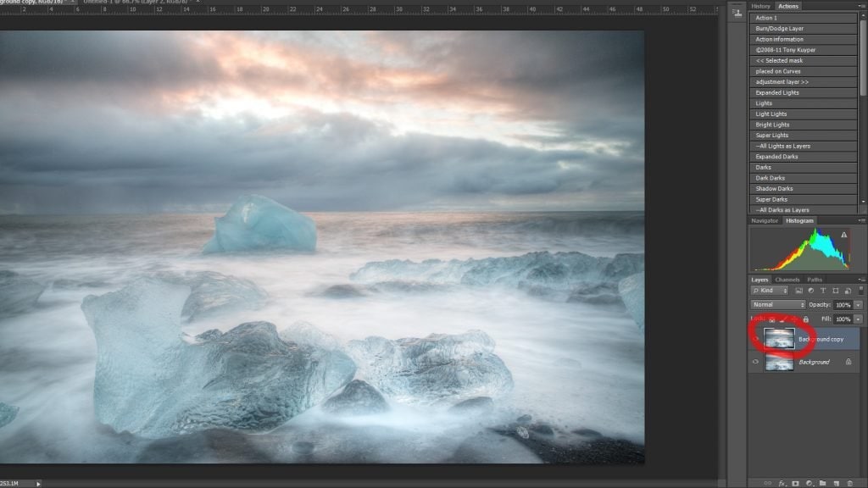Filter layers by shape layers icon
The image size is (868, 488).
835,291
